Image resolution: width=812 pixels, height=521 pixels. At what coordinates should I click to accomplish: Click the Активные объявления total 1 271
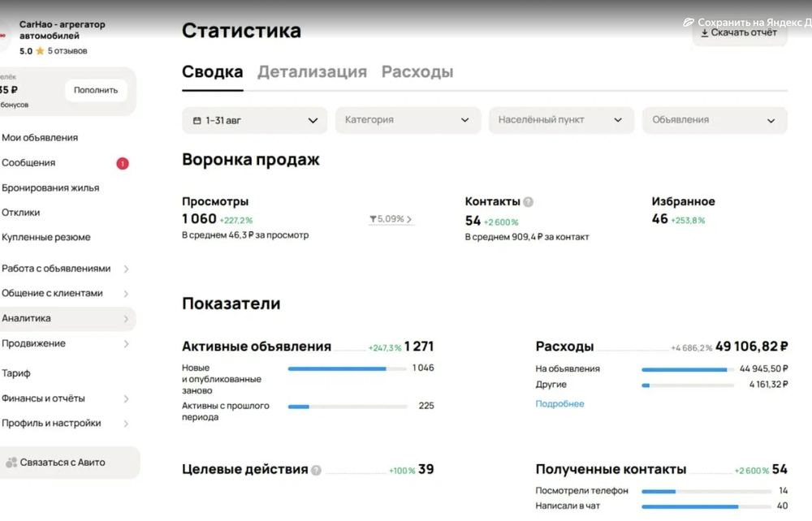click(x=419, y=347)
